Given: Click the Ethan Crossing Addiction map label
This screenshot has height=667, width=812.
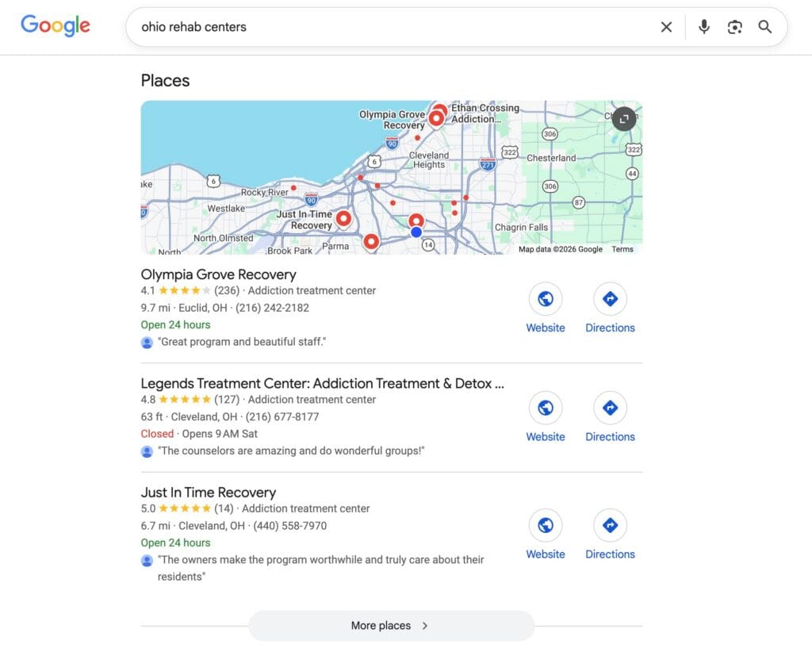Looking at the screenshot, I should pyautogui.click(x=485, y=113).
